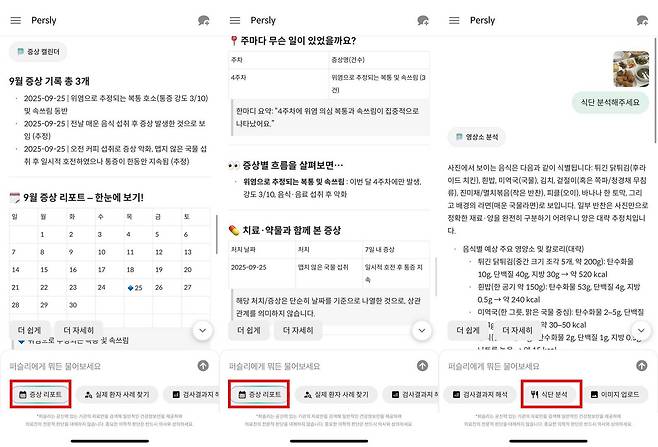This screenshot has width=658, height=447.
Task: Tap scroll-down chevron in middle phone screen
Action: 422,330
